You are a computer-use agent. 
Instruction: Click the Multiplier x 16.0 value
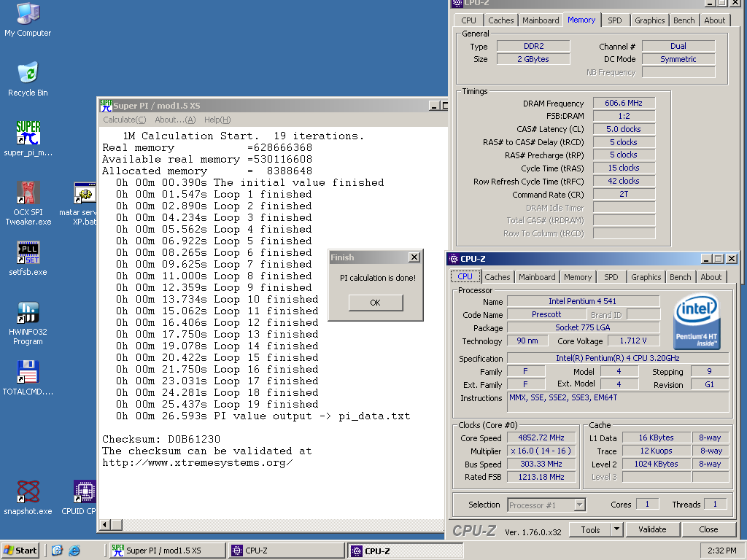(541, 451)
